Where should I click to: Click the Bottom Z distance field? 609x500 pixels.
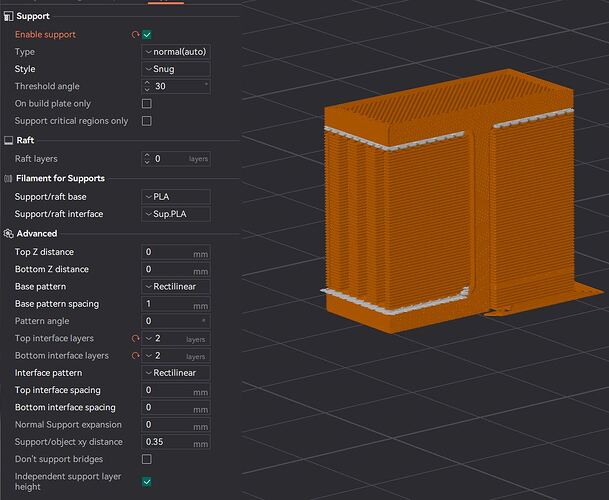176,269
